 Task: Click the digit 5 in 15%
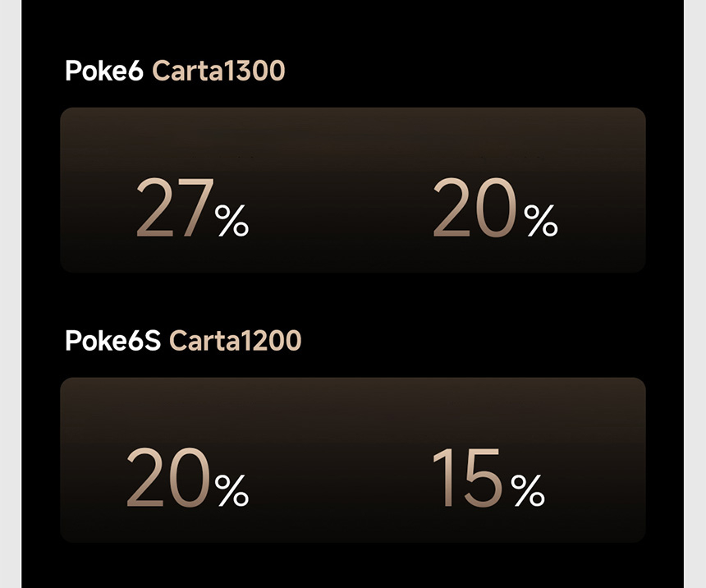pos(481,478)
